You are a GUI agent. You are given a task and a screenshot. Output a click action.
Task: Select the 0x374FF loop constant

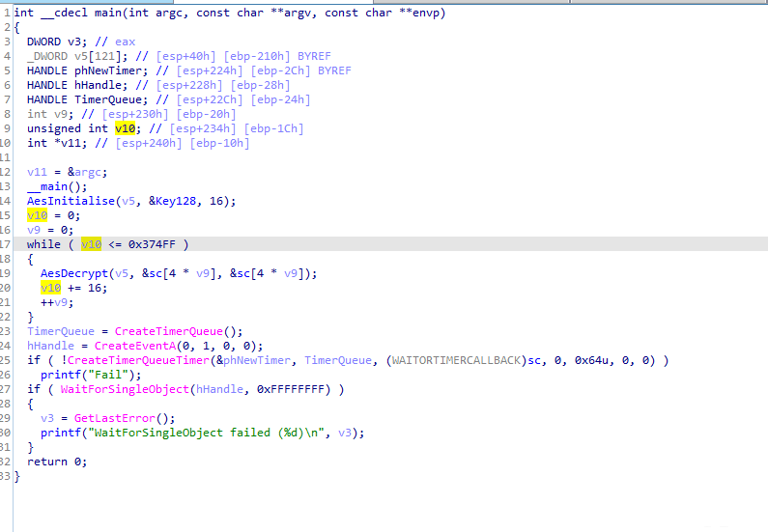(x=152, y=244)
